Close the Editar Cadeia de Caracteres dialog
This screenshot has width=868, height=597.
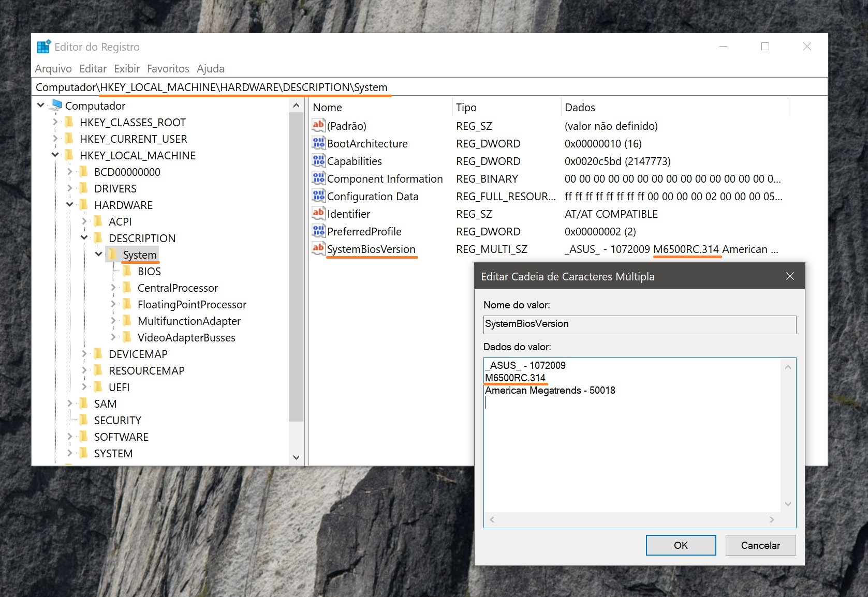click(x=789, y=276)
